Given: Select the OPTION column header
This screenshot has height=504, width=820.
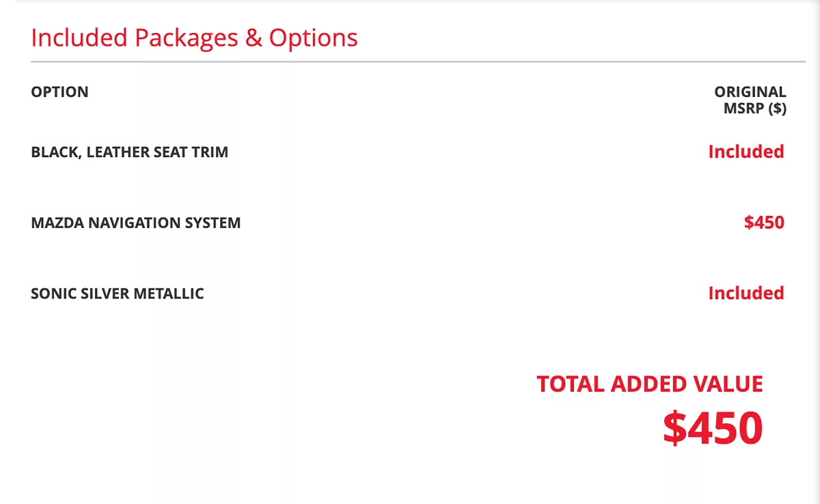Looking at the screenshot, I should click(59, 92).
